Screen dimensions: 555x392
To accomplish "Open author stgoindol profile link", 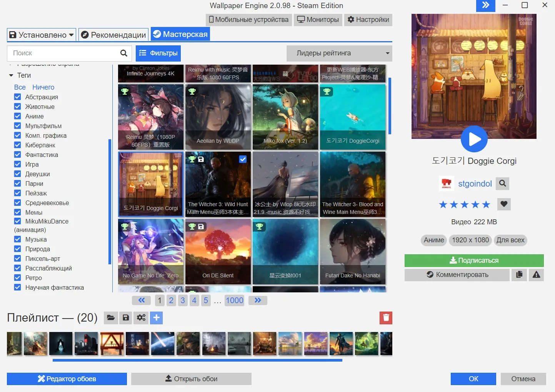I will coord(475,183).
